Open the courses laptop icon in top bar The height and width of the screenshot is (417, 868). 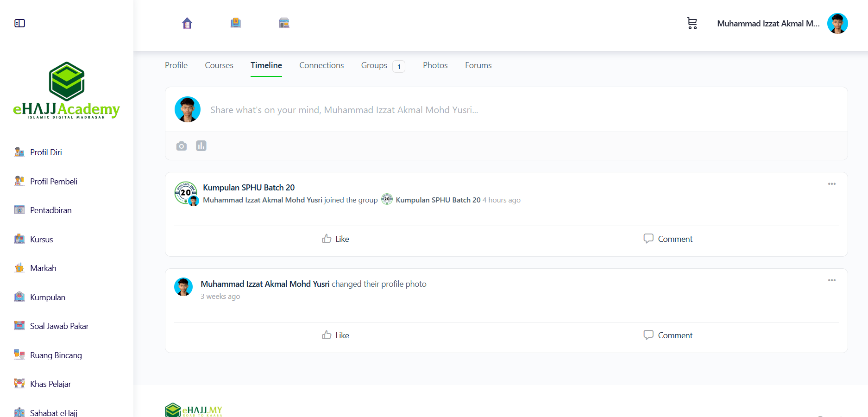(x=236, y=23)
